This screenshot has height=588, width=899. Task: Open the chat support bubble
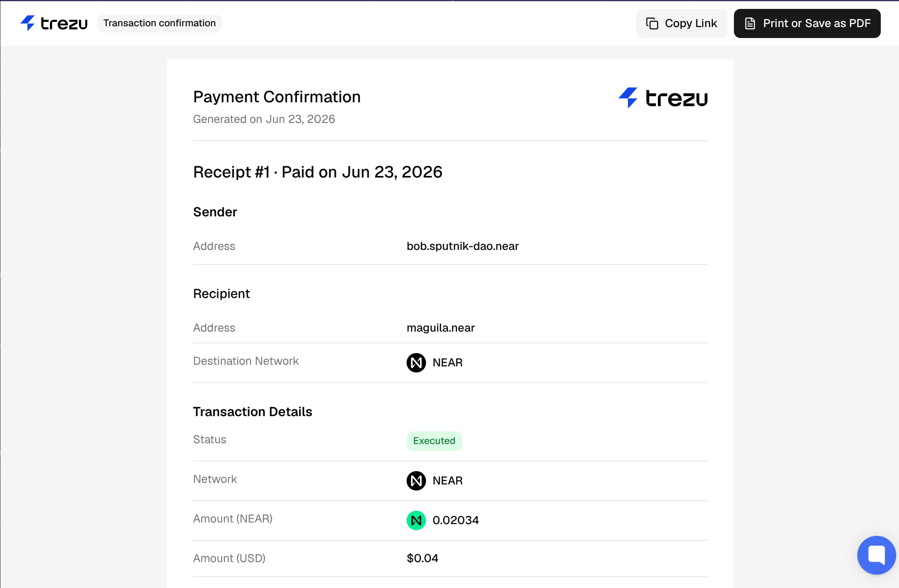tap(876, 555)
